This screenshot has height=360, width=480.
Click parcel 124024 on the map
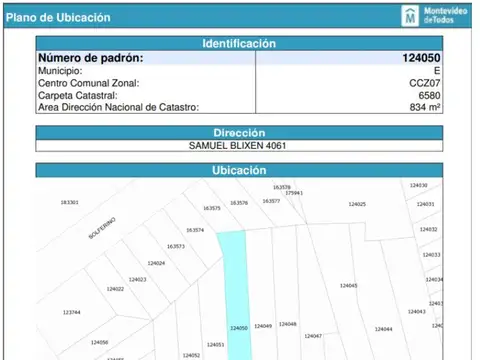click(156, 263)
